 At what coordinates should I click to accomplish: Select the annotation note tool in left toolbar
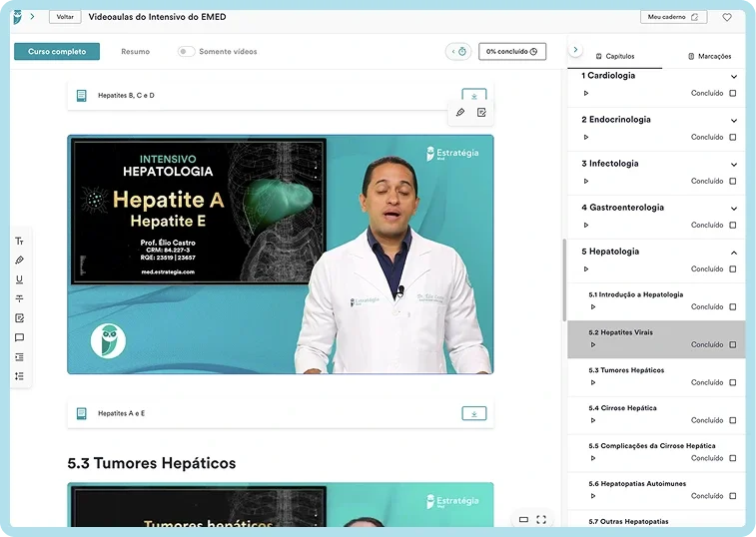(19, 318)
